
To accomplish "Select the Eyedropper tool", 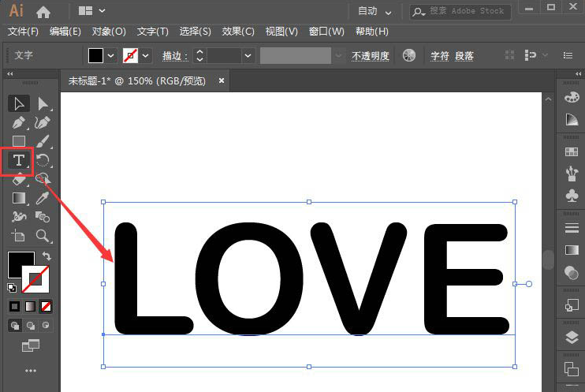I will pyautogui.click(x=43, y=198).
